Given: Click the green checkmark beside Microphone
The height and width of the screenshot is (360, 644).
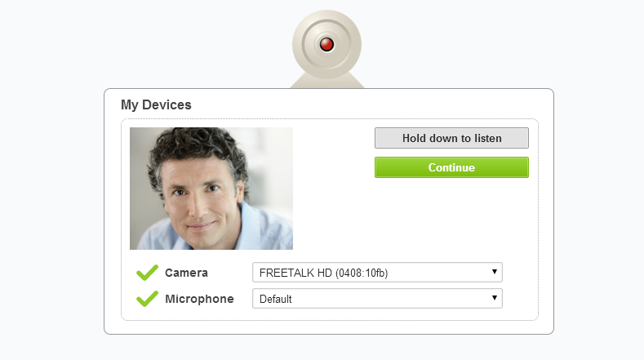Looking at the screenshot, I should pos(147,299).
